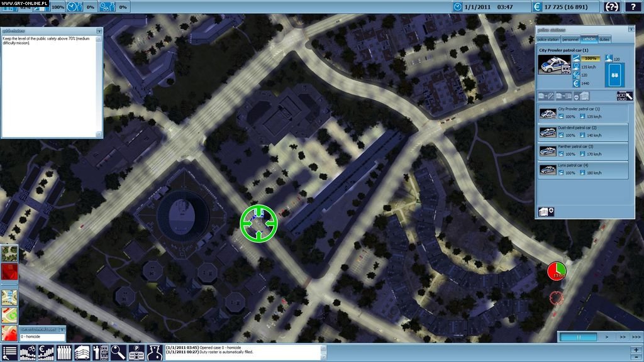
Task: Click the buy new vehicle garage icon
Action: (x=546, y=212)
